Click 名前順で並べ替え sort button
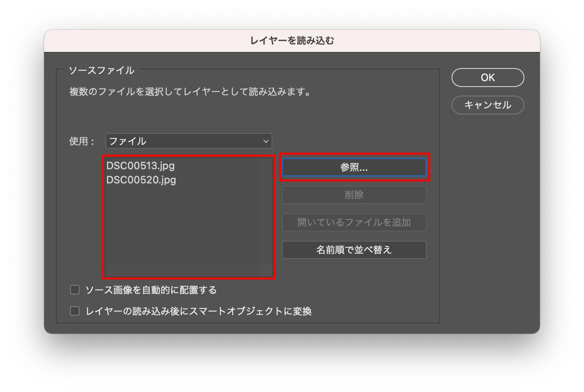584x392 pixels. (x=354, y=250)
